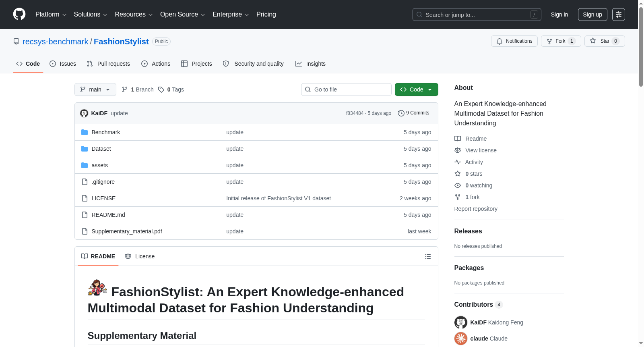Click the Supplementary_material.pdf file icon

click(x=85, y=231)
